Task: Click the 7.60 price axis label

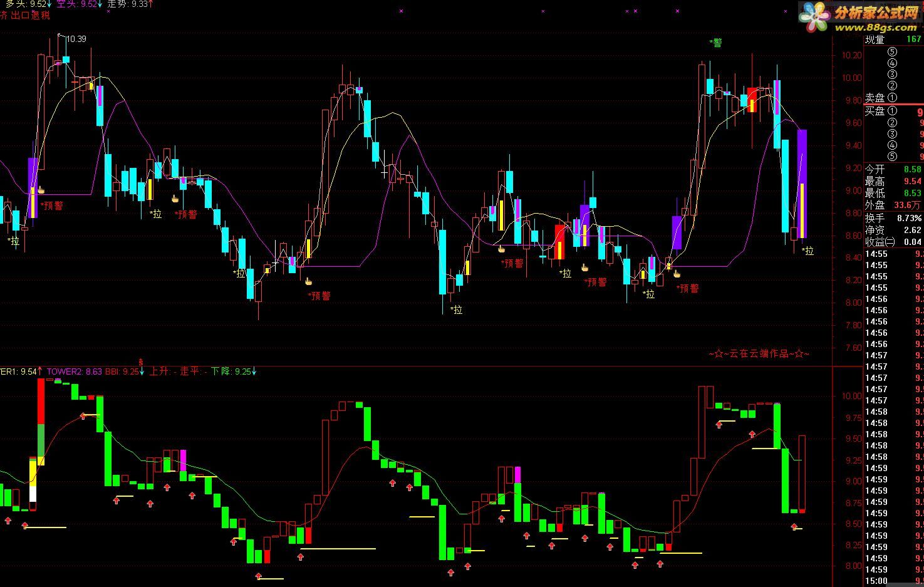Action: (853, 348)
